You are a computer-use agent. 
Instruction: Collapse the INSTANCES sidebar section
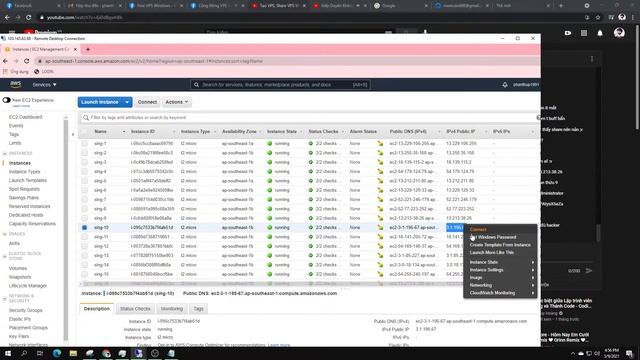4,153
